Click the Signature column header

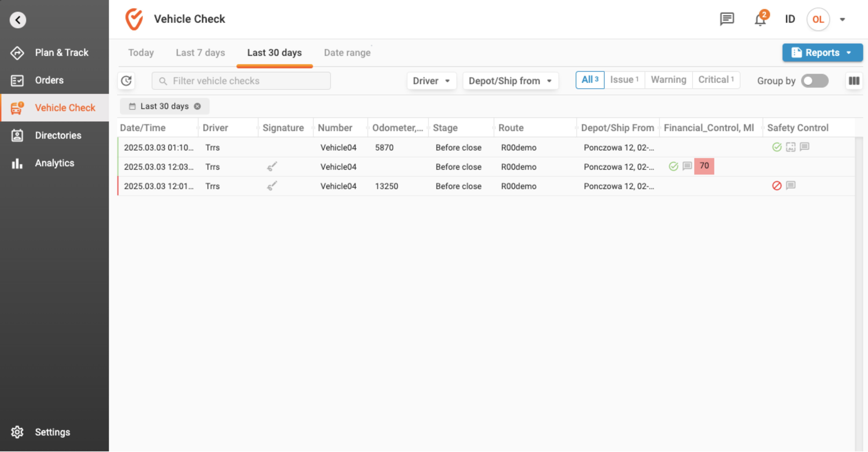coord(283,128)
